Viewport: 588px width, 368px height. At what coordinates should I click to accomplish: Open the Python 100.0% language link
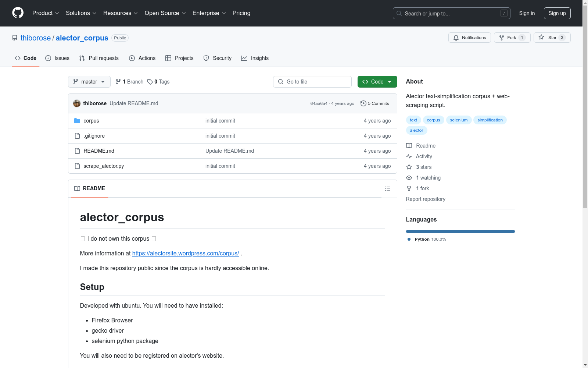[x=427, y=239]
